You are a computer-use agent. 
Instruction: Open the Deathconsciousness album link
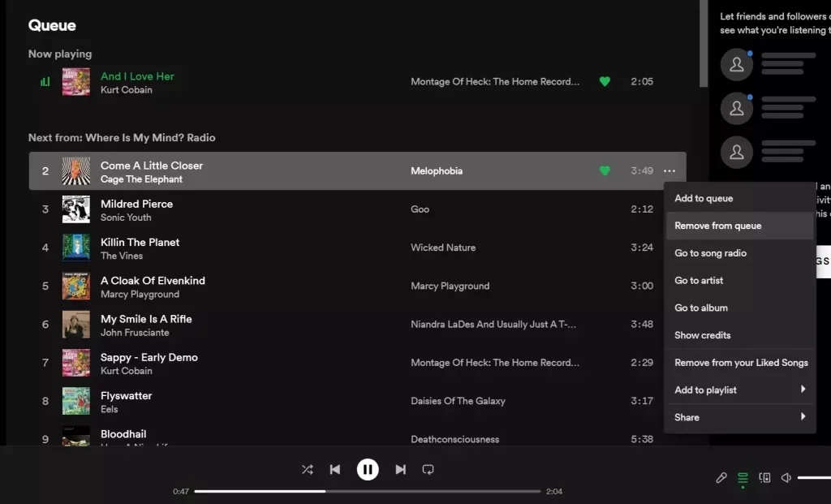[454, 439]
